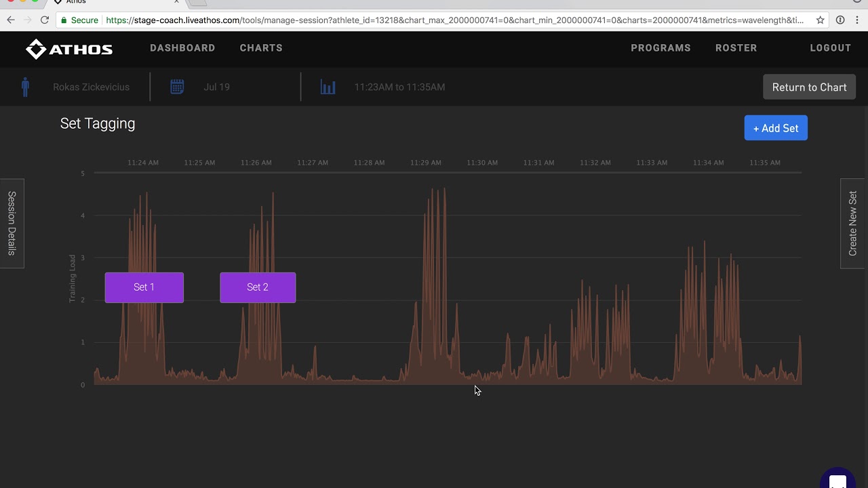Click the 11:23AM to 11:35AM time range
This screenshot has height=488, width=868.
(399, 87)
